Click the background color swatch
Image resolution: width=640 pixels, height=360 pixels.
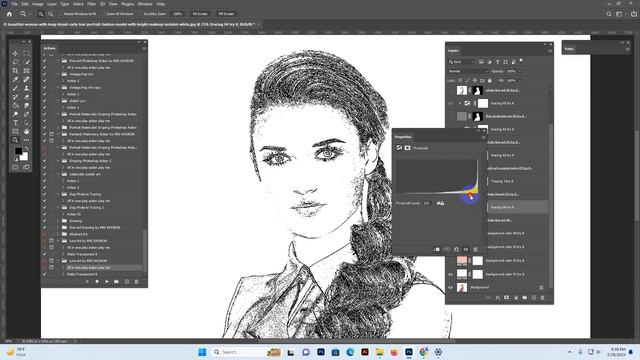tap(24, 157)
